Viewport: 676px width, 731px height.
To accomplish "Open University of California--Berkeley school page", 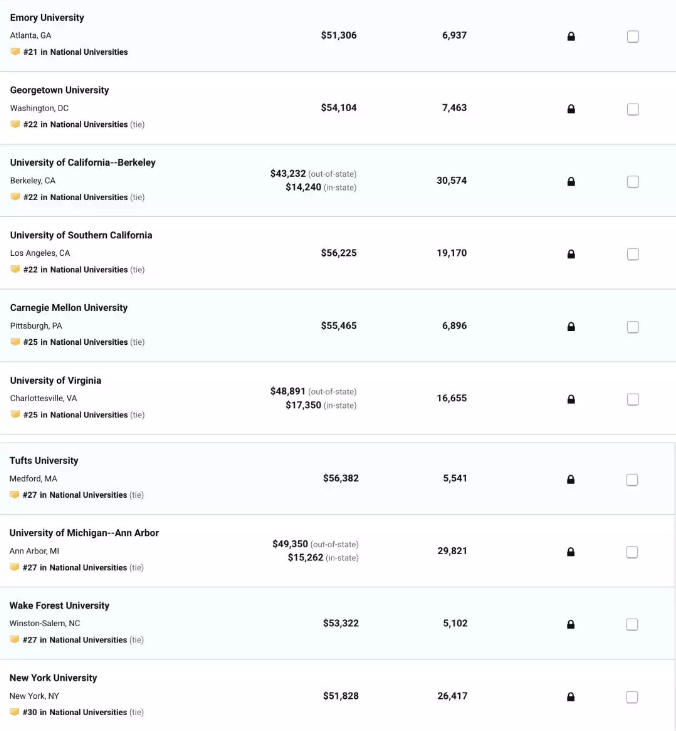I will [83, 163].
